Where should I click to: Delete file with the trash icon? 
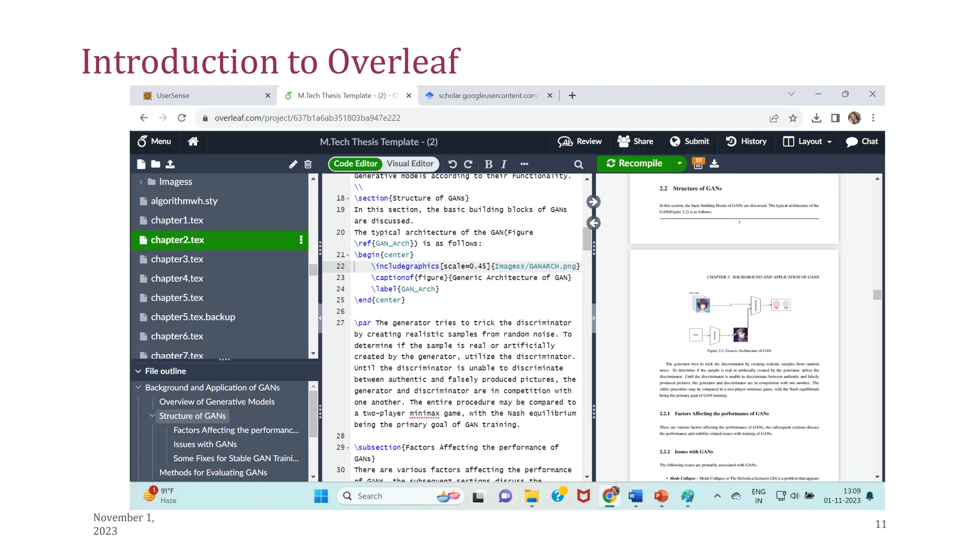pos(308,164)
